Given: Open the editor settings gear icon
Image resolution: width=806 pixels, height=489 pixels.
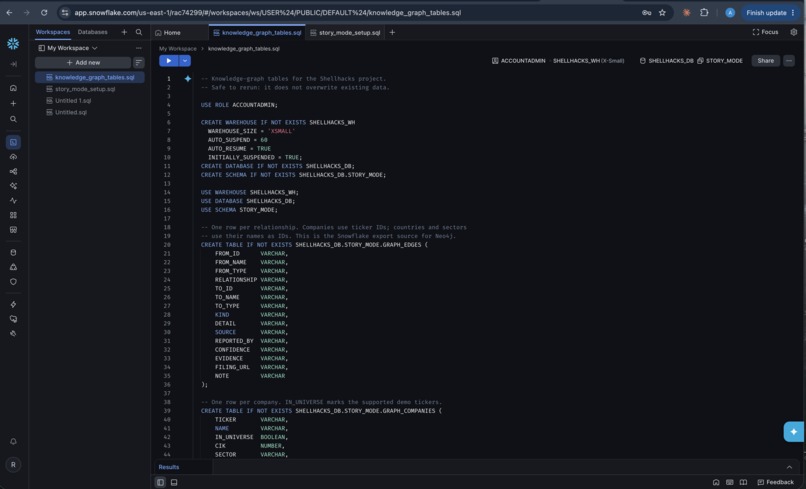Looking at the screenshot, I should pyautogui.click(x=794, y=32).
